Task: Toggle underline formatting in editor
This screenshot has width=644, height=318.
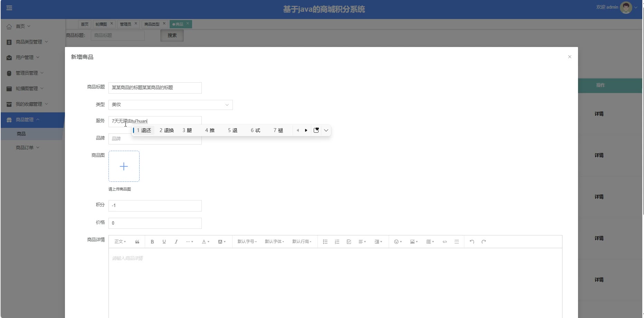Action: click(164, 242)
